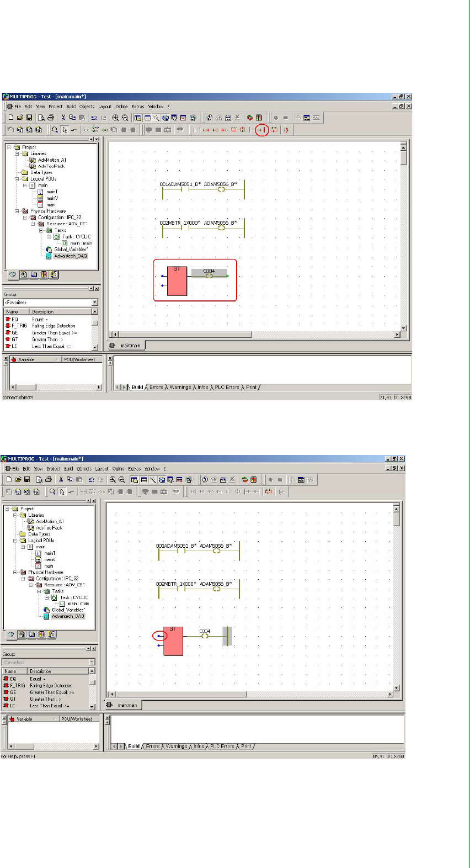Click Copy icon in upper window toolbar
The width and height of the screenshot is (470, 868).
tap(72, 118)
